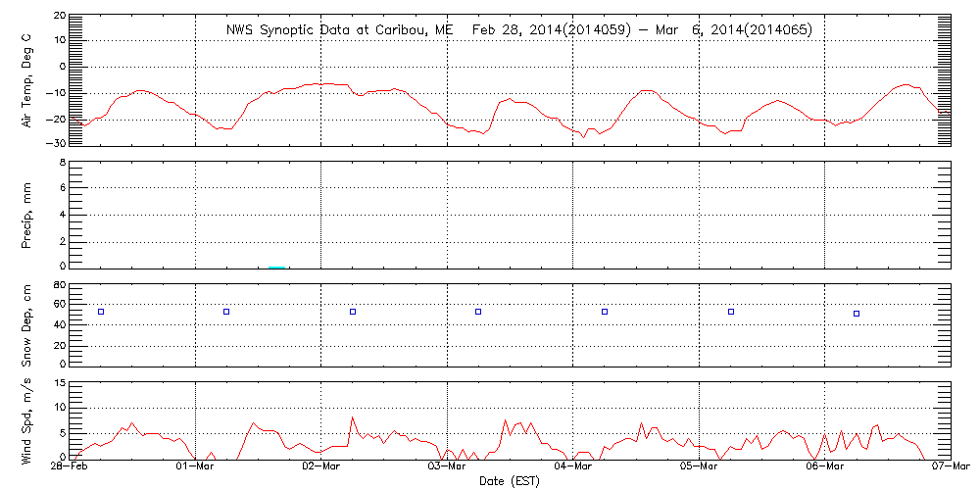Click the '07-Mar' date tick label
Viewport: 980px width, 490px height.
[951, 468]
